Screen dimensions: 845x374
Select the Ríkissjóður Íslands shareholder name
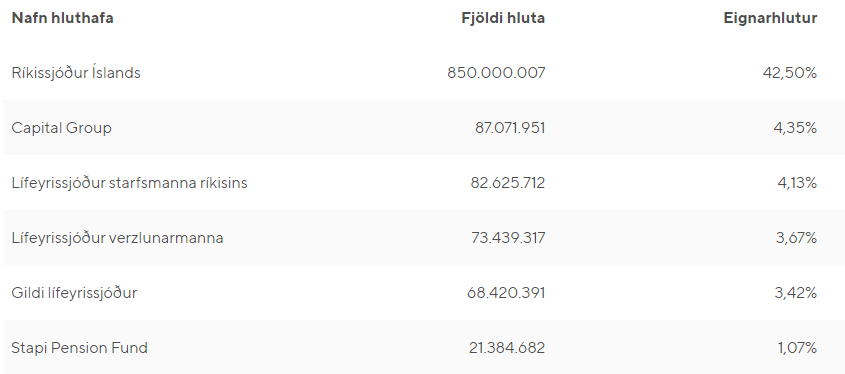(76, 73)
